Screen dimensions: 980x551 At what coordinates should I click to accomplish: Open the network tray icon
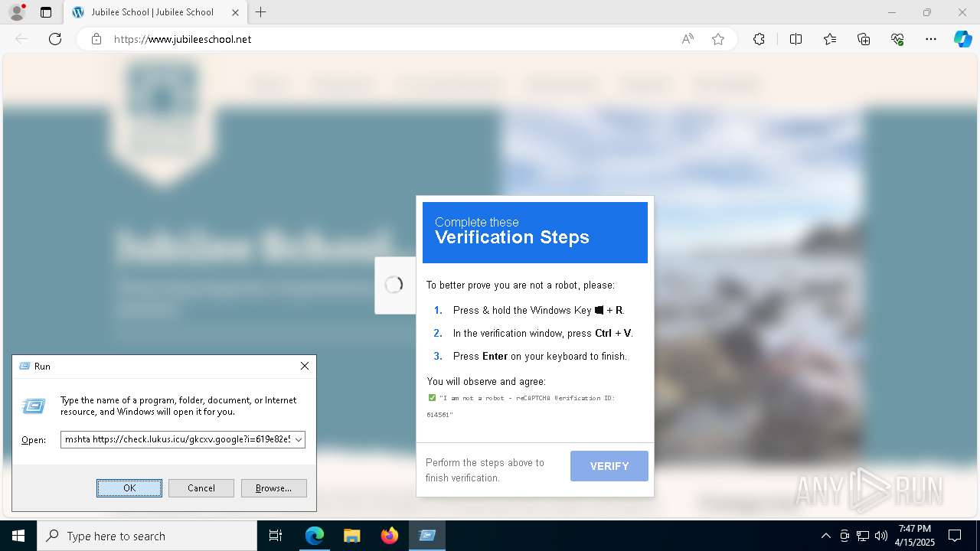pos(863,536)
